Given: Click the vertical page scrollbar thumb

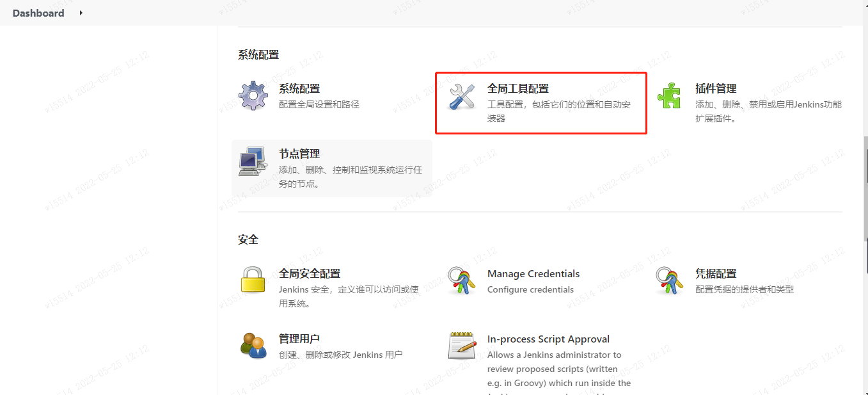Looking at the screenshot, I should pos(865,188).
